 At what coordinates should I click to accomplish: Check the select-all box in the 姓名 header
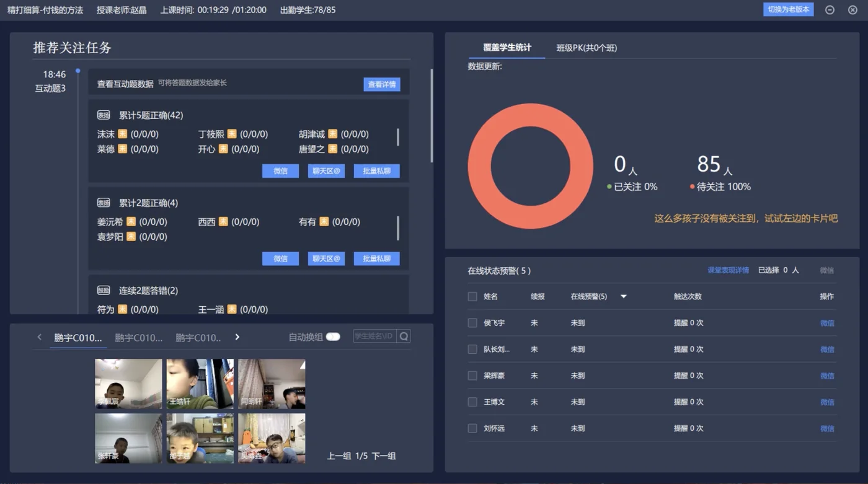(x=472, y=297)
